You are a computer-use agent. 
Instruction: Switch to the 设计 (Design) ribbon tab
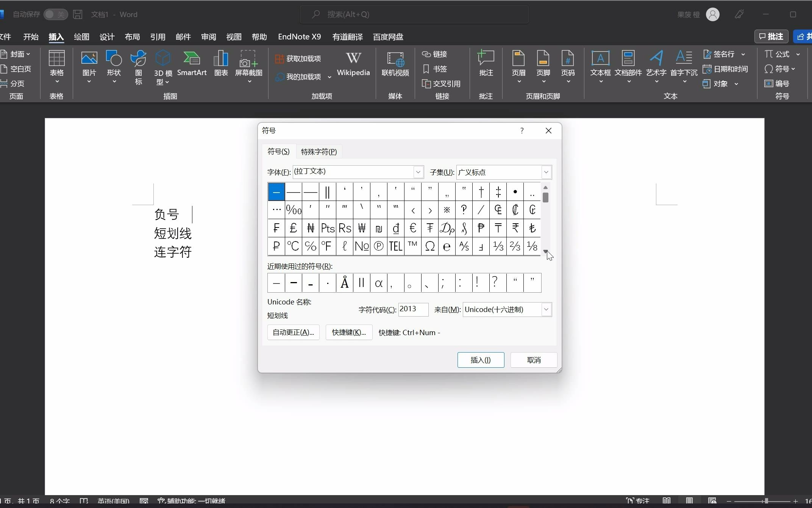tap(107, 37)
